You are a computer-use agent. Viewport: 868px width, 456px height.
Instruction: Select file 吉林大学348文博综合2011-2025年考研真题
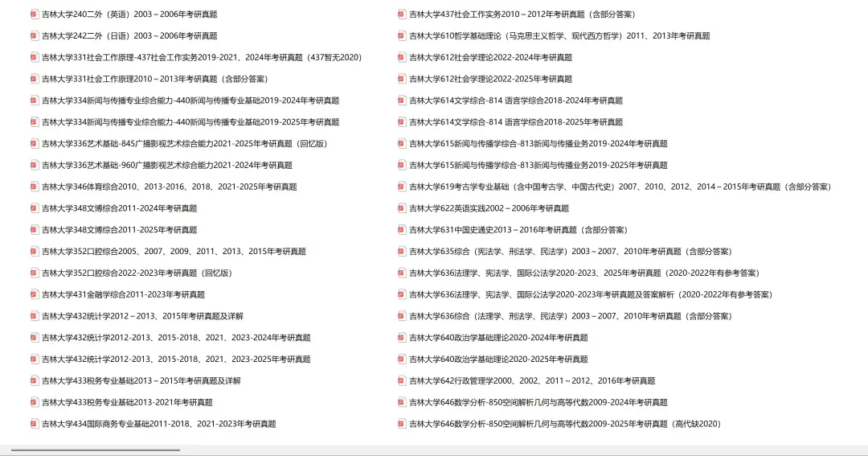(113, 231)
